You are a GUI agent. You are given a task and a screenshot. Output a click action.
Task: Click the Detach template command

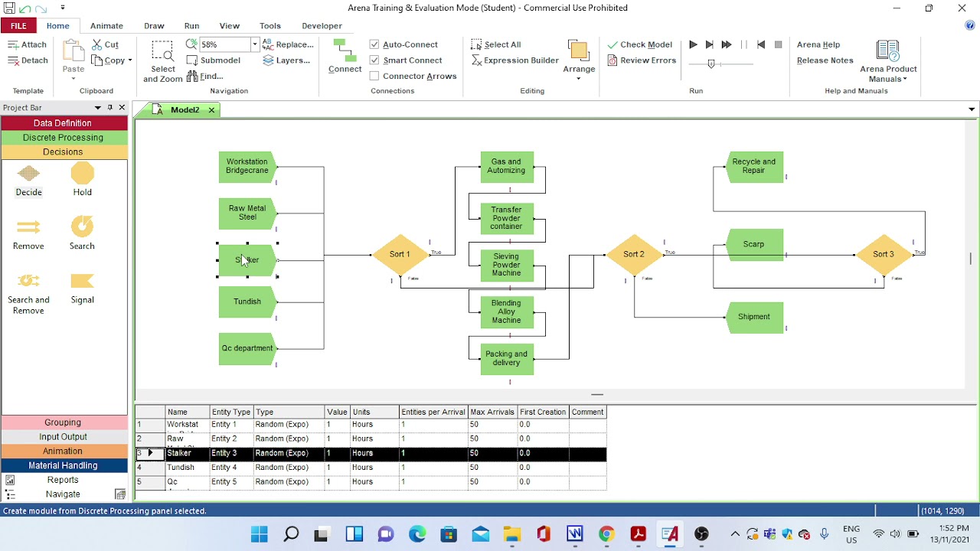pyautogui.click(x=28, y=60)
